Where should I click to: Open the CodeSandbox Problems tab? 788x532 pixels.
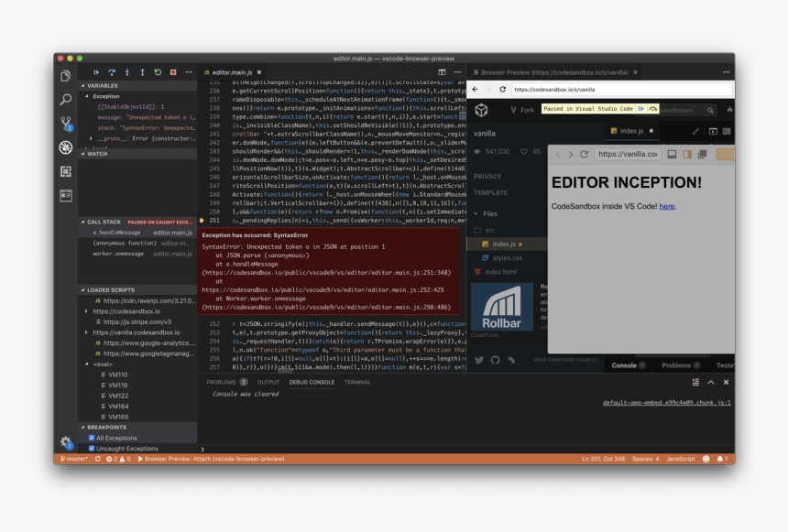[681, 365]
